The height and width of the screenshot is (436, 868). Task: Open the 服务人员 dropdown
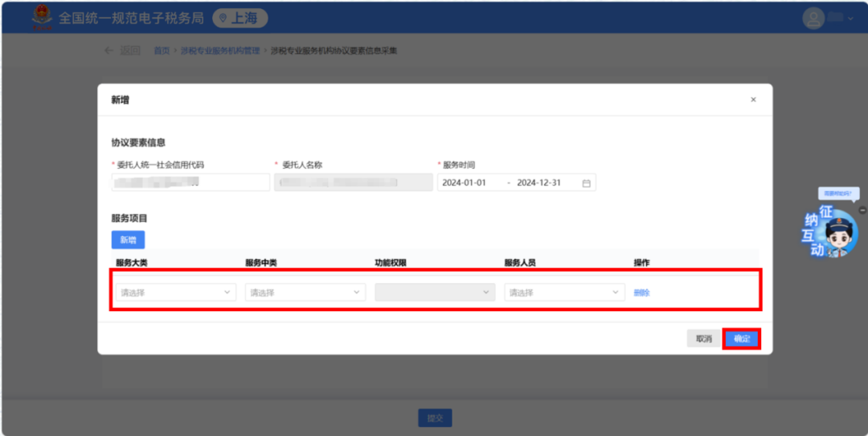pos(565,293)
